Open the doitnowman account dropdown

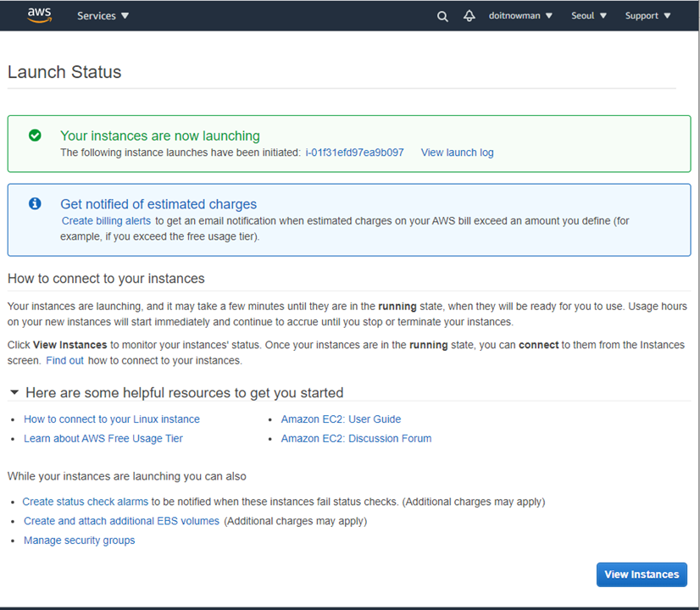point(520,16)
